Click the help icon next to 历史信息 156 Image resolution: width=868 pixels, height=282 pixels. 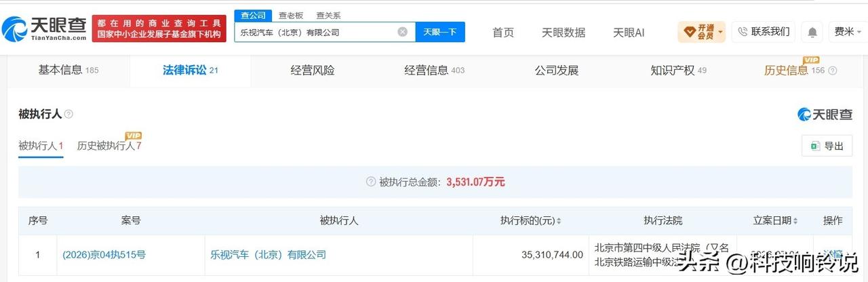tap(833, 70)
